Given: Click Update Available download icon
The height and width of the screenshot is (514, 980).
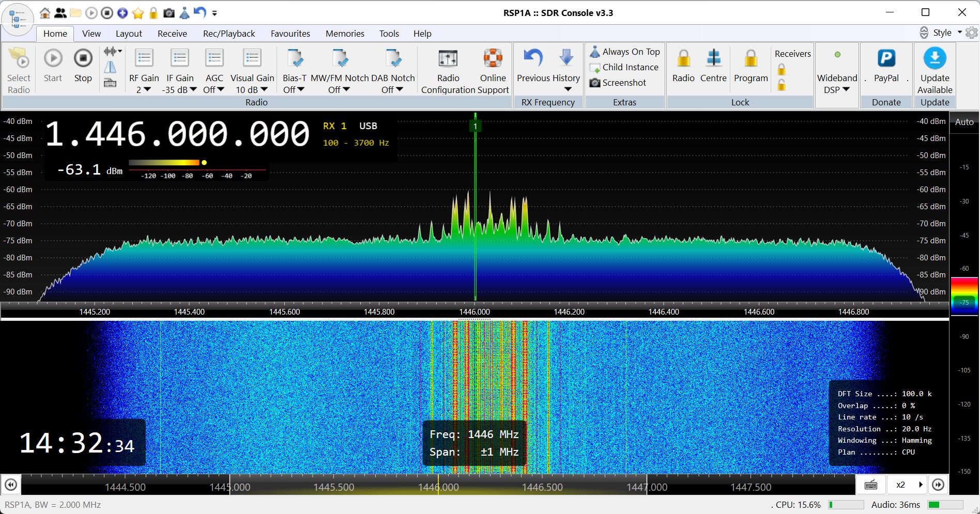Looking at the screenshot, I should pyautogui.click(x=935, y=58).
